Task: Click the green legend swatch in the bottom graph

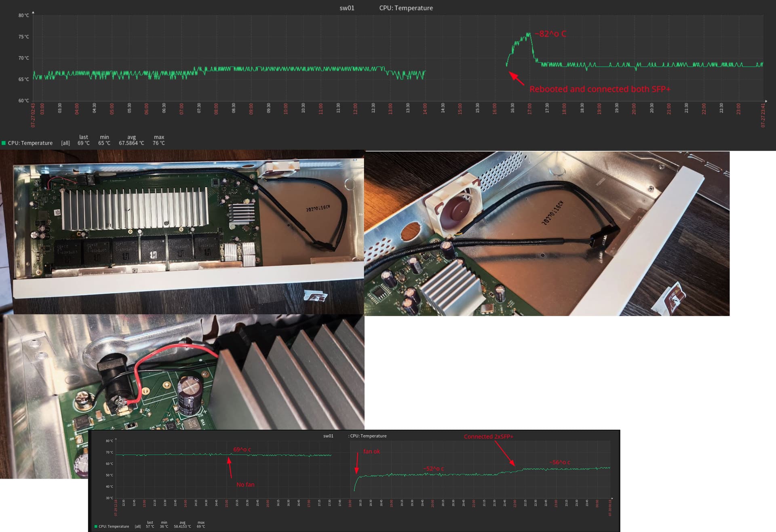Action: [x=96, y=526]
